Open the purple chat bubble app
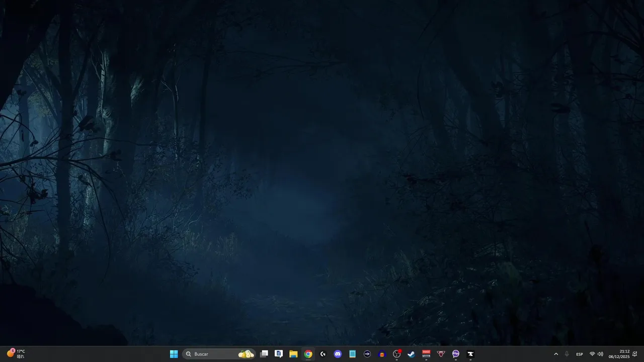Viewport: 644px width, 362px height. click(456, 354)
